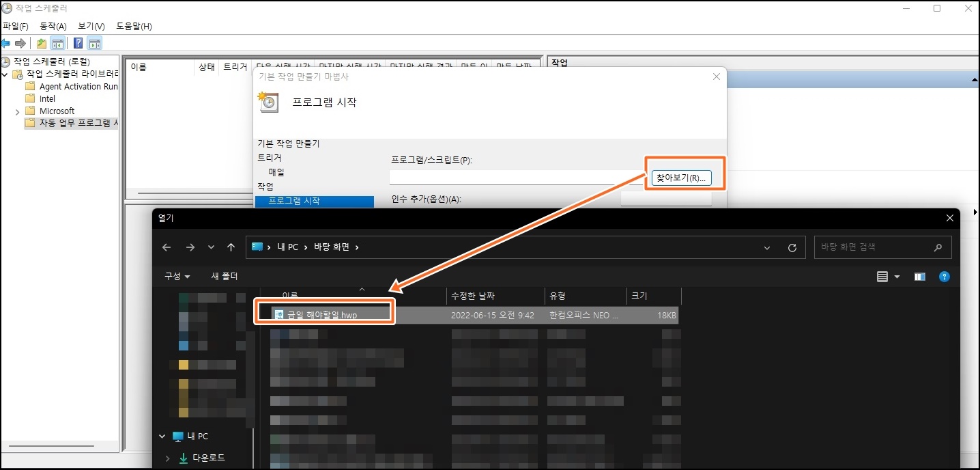Click 내 PC in the address breadcrumb
The image size is (980, 470).
click(287, 247)
